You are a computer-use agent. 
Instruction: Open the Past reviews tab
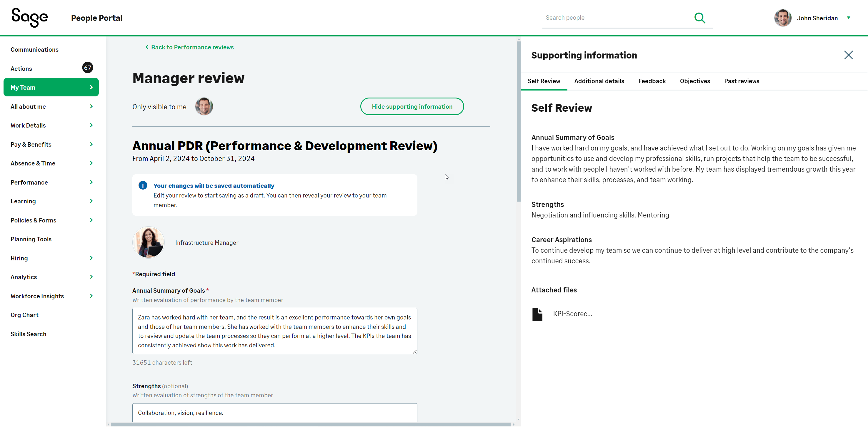click(741, 81)
